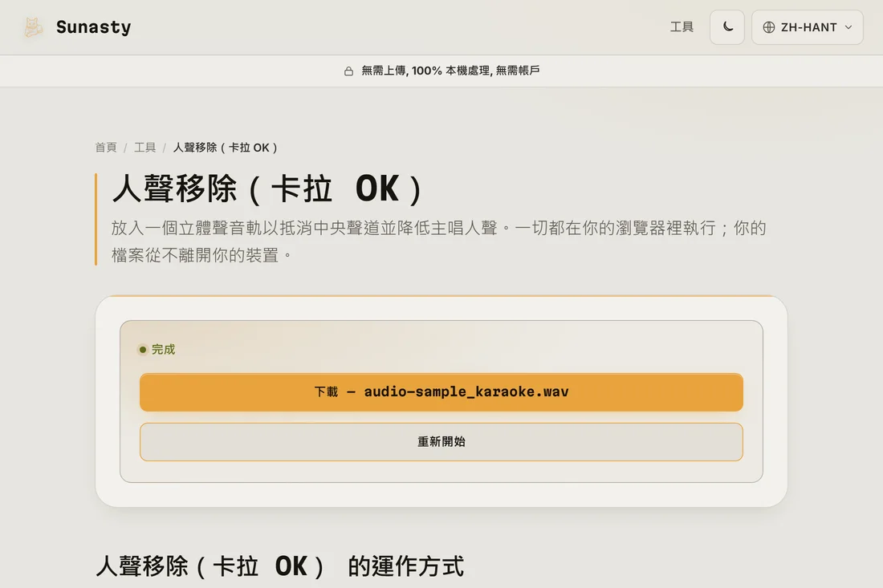Click 人聲移除（卡拉 OK）breadcrumb text
This screenshot has width=883, height=588.
(x=226, y=148)
